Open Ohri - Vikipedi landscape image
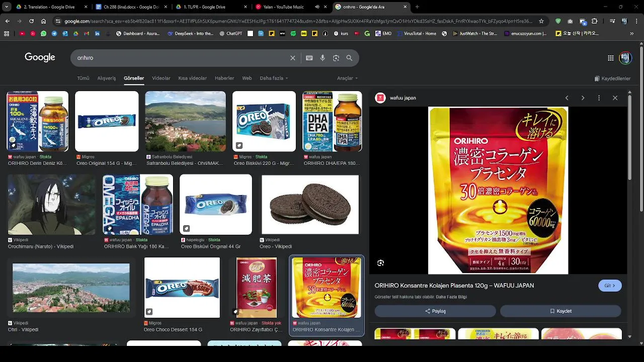The width and height of the screenshot is (644, 362). tap(71, 288)
